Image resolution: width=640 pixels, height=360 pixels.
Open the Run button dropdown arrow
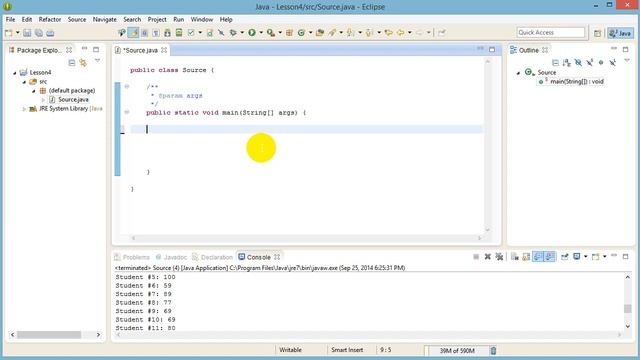click(x=261, y=33)
